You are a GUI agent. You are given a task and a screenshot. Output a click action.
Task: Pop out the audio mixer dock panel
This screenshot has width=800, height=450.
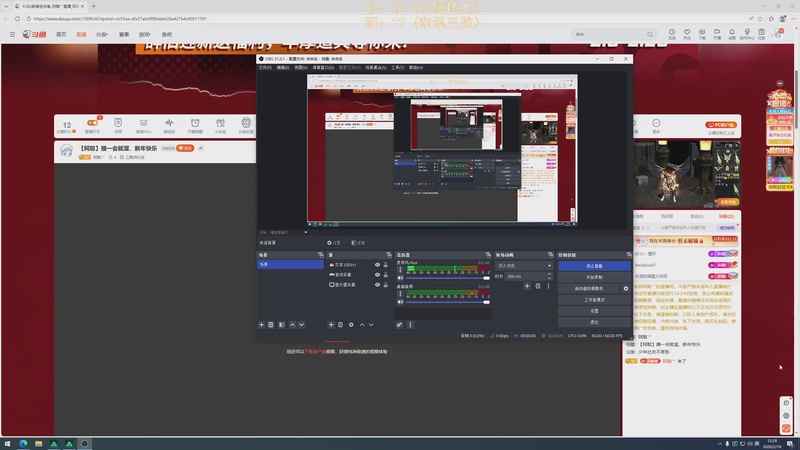(488, 255)
